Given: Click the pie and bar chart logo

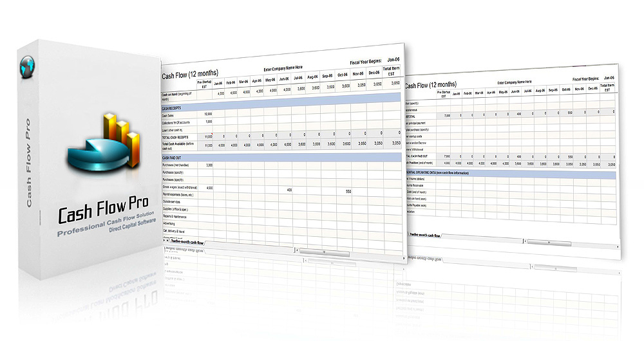Looking at the screenshot, I should 104,143.
